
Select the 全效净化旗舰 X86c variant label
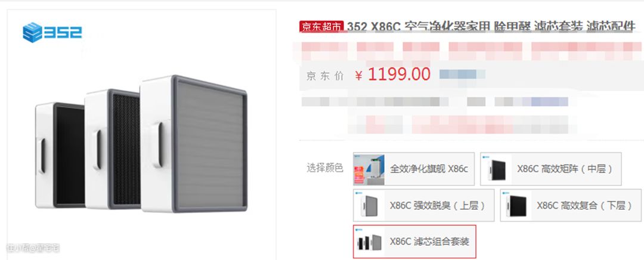(429, 169)
